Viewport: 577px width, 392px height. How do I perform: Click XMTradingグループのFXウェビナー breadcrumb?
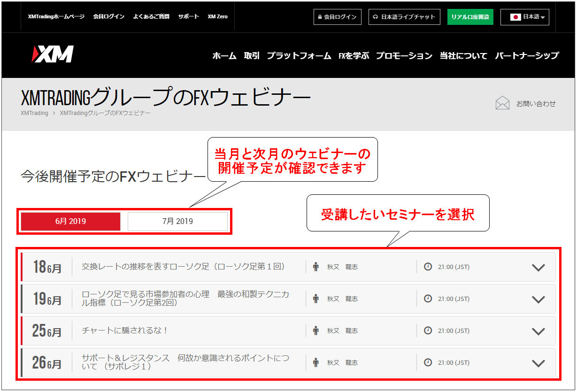click(105, 113)
